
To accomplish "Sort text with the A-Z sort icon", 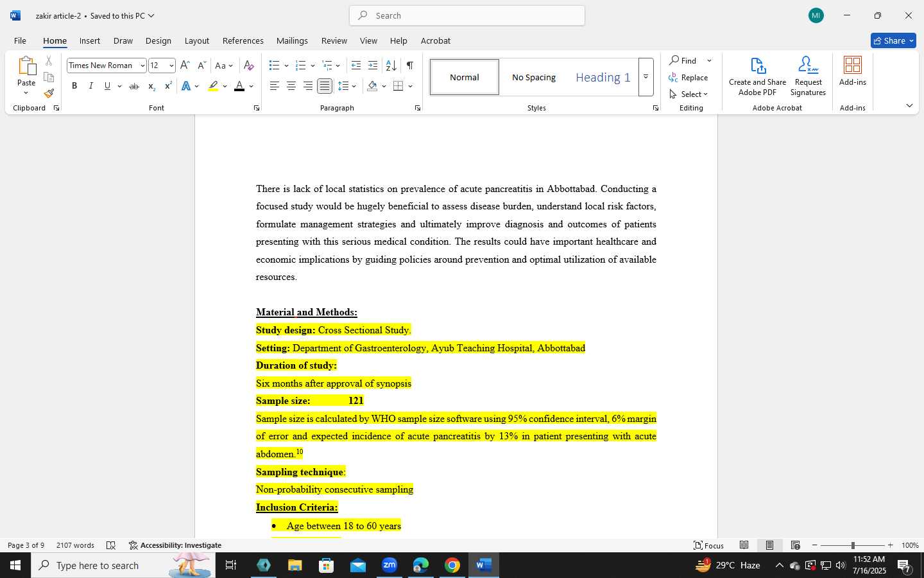I will (391, 66).
